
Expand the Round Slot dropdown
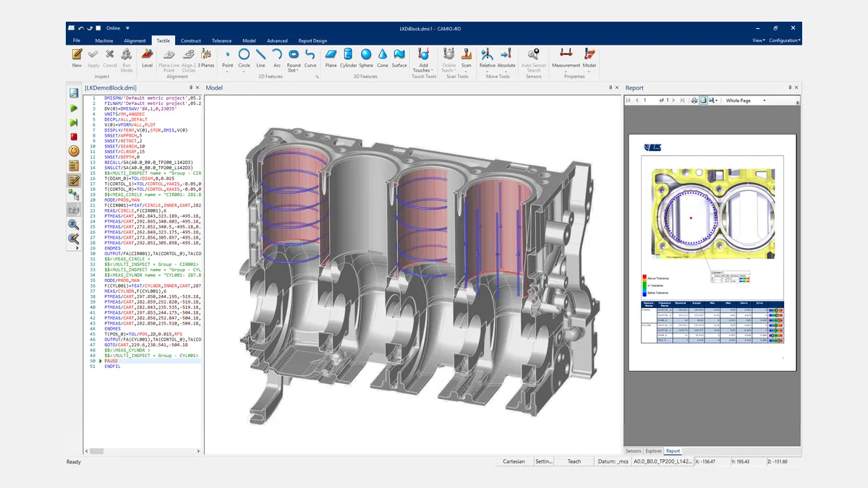[x=293, y=68]
